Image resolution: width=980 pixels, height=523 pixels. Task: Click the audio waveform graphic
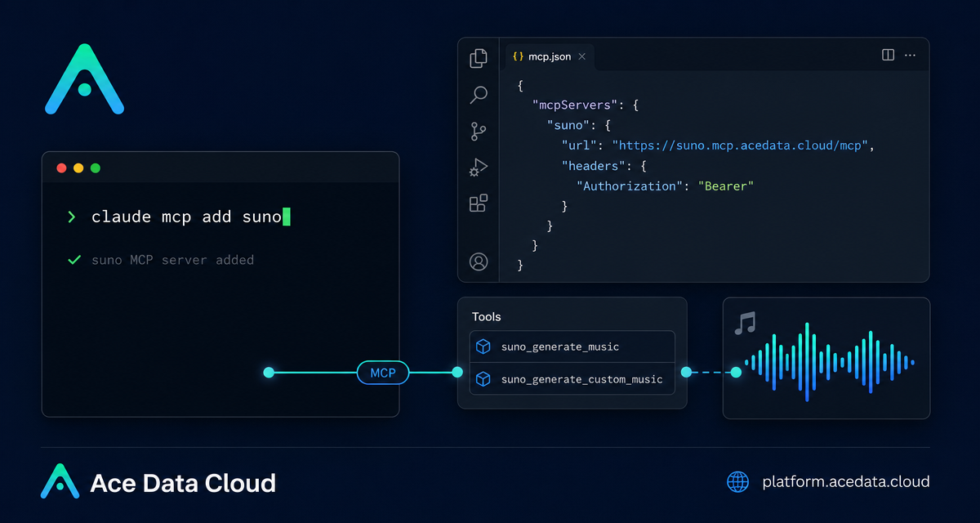(x=829, y=362)
